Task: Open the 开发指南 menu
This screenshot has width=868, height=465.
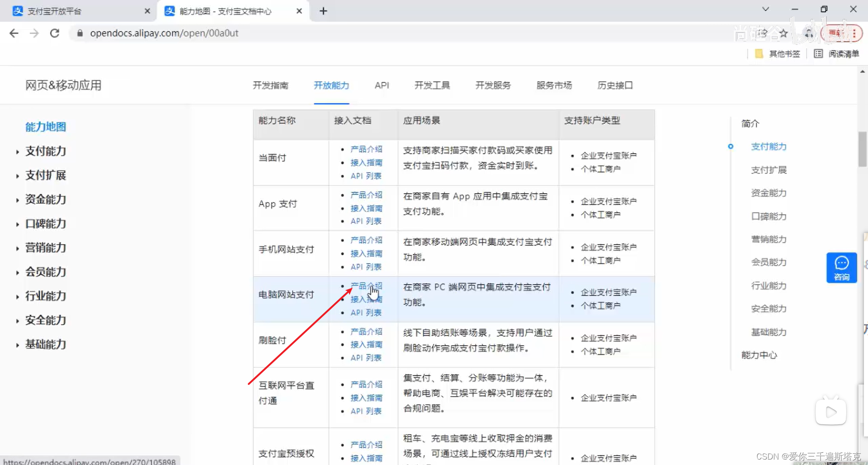Action: 270,85
